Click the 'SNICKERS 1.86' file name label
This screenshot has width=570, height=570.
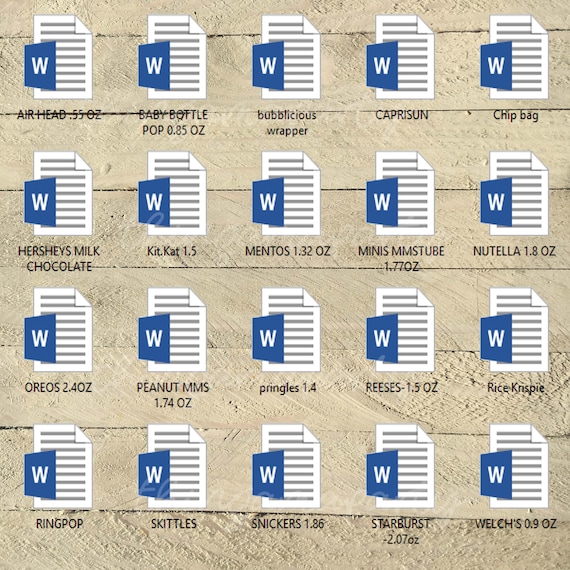288,524
